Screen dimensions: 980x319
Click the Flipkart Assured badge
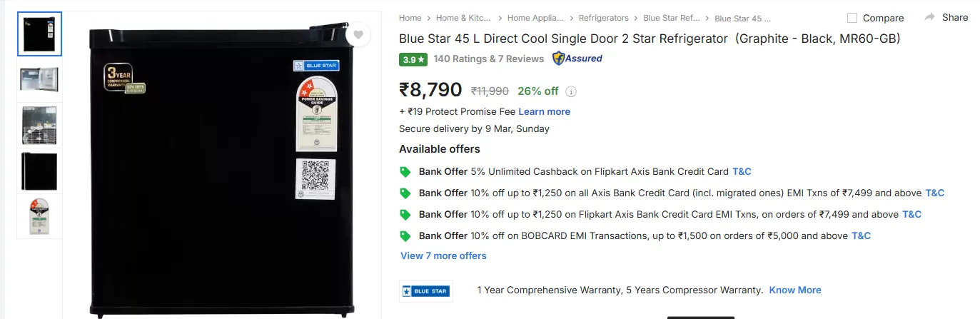[577, 59]
